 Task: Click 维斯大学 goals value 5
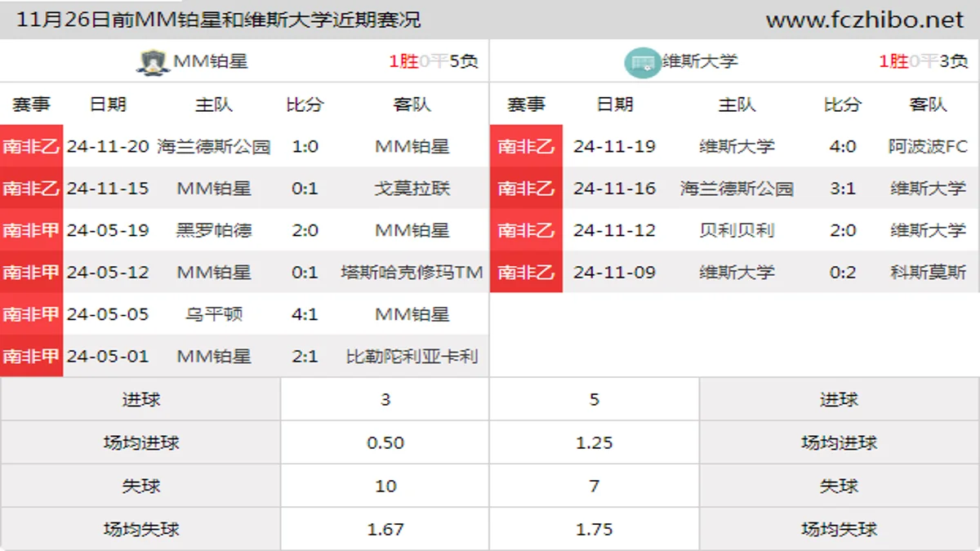click(x=595, y=399)
